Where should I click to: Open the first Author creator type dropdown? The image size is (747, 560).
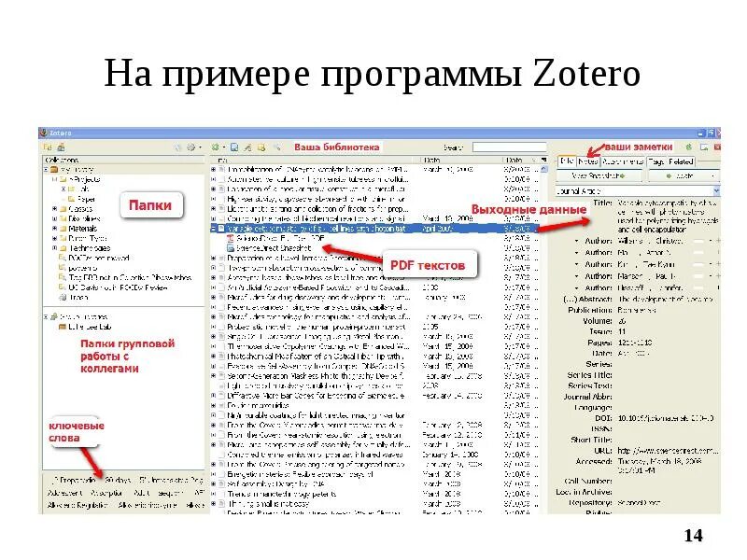click(x=577, y=241)
